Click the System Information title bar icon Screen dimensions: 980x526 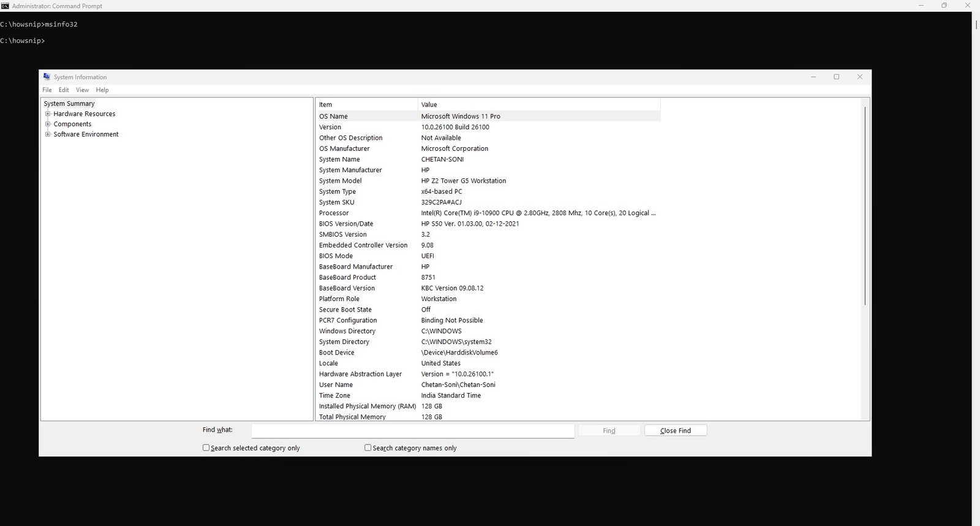(x=47, y=77)
